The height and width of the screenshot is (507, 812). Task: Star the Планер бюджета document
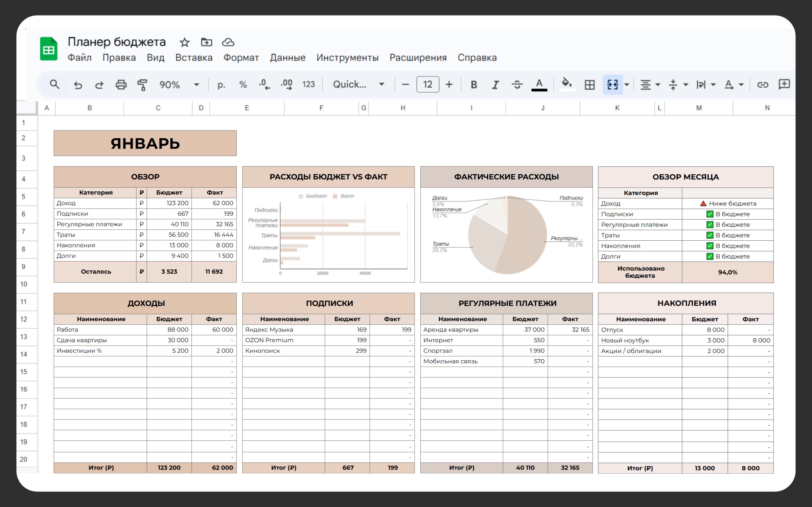pos(184,42)
